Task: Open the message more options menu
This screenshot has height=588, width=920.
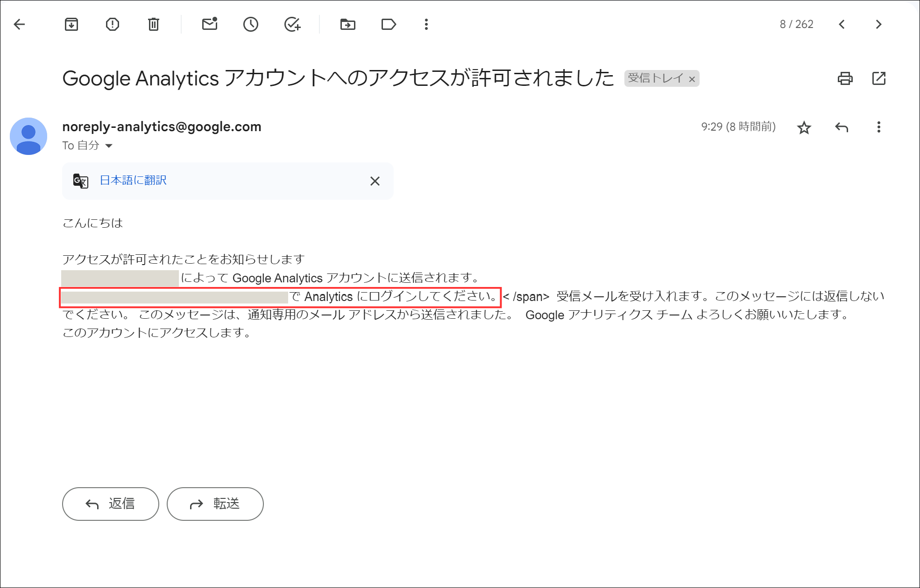Action: [x=879, y=127]
